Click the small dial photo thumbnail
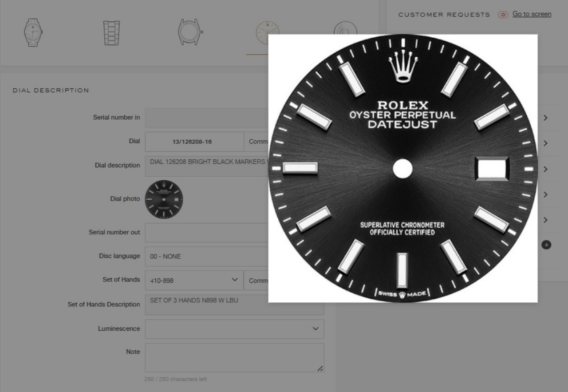This screenshot has width=568, height=392. click(164, 199)
